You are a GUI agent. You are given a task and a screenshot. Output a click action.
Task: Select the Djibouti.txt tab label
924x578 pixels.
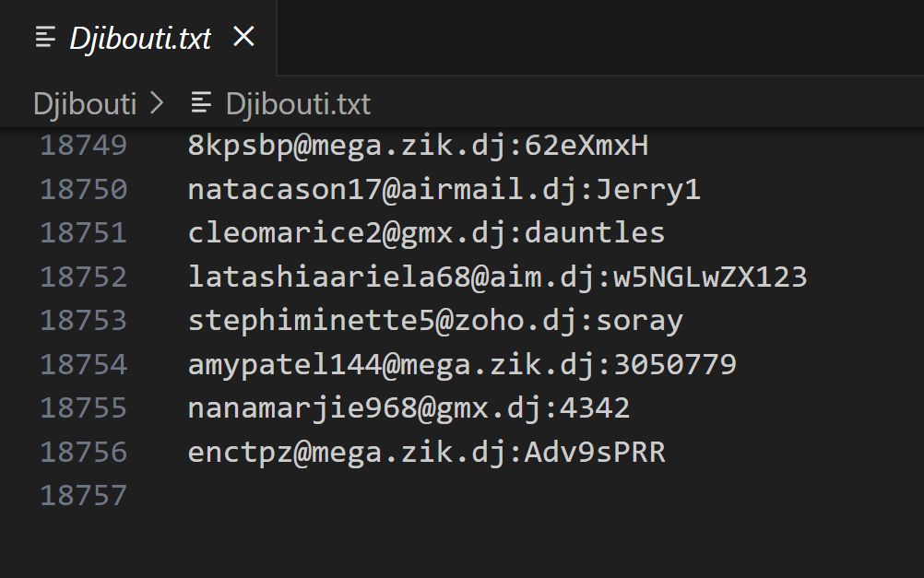coord(140,38)
